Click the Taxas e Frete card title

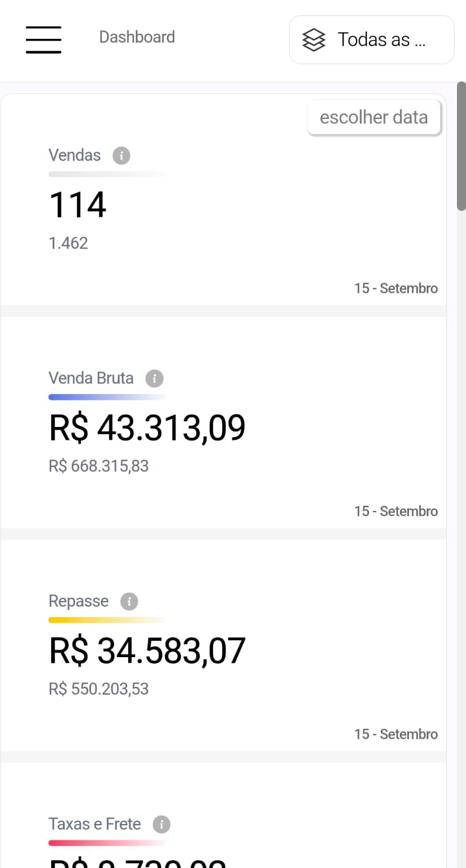(94, 824)
